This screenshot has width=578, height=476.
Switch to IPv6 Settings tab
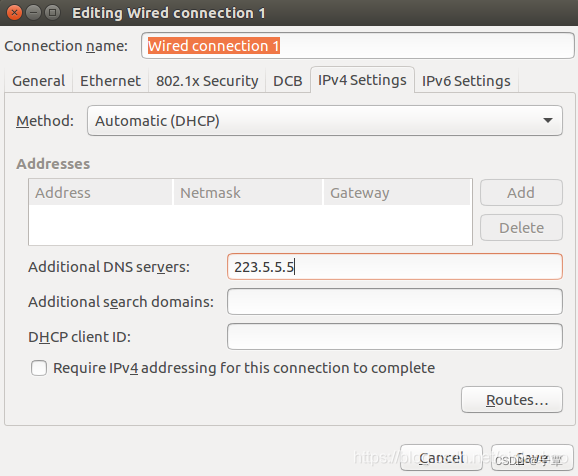tap(466, 81)
